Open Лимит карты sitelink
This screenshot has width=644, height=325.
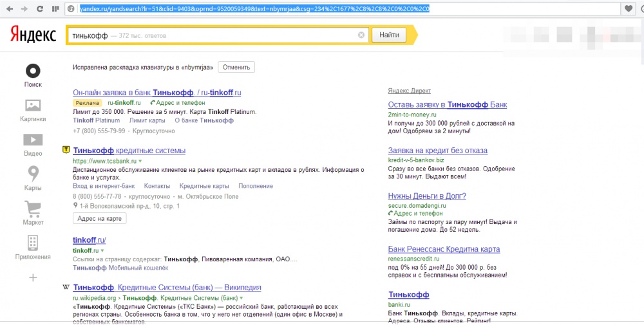point(147,120)
